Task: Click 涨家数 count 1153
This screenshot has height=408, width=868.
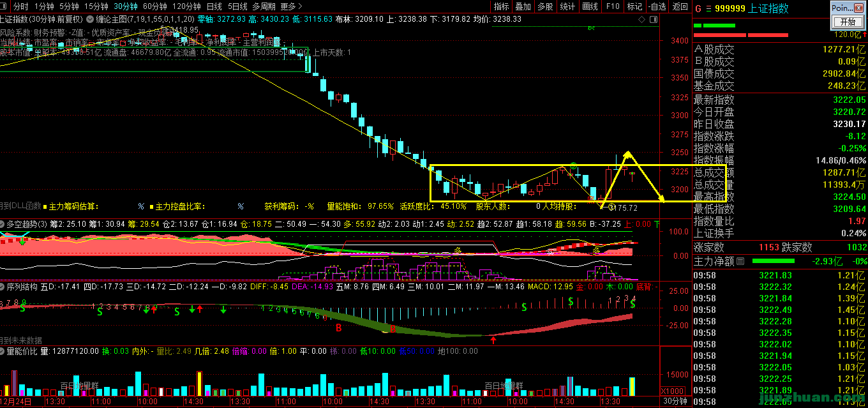Action: 769,247
